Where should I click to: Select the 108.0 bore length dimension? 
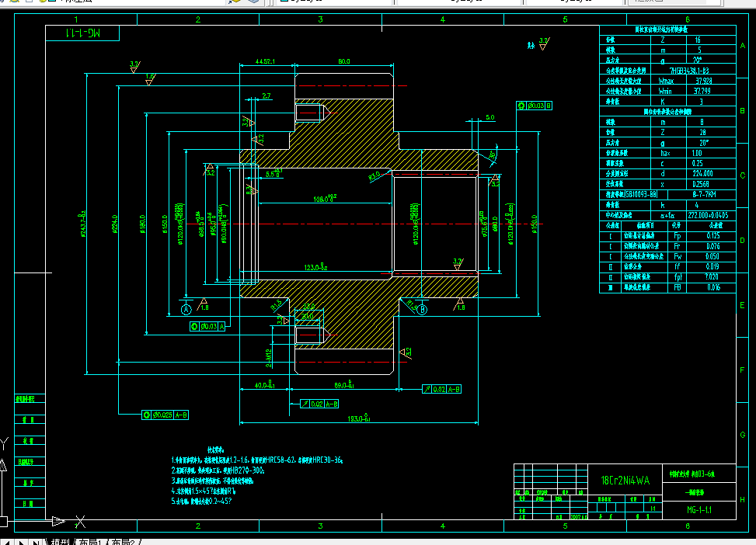pyautogui.click(x=325, y=198)
